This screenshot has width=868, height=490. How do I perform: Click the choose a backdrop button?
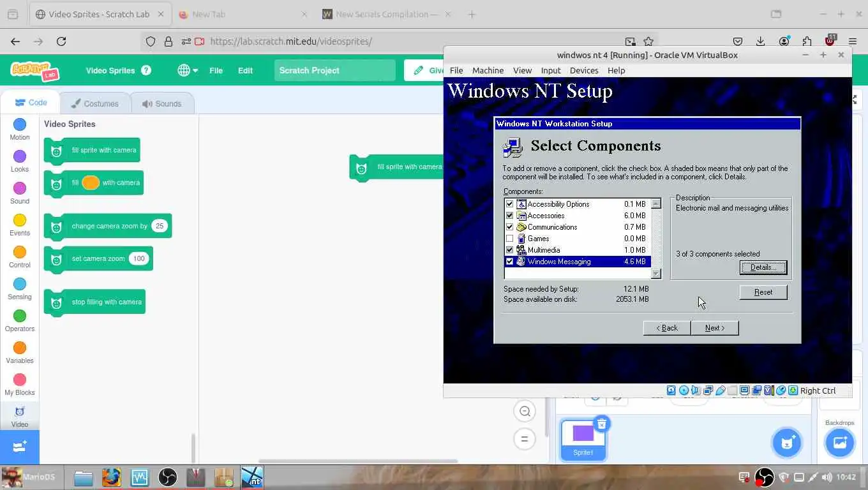coord(839,443)
